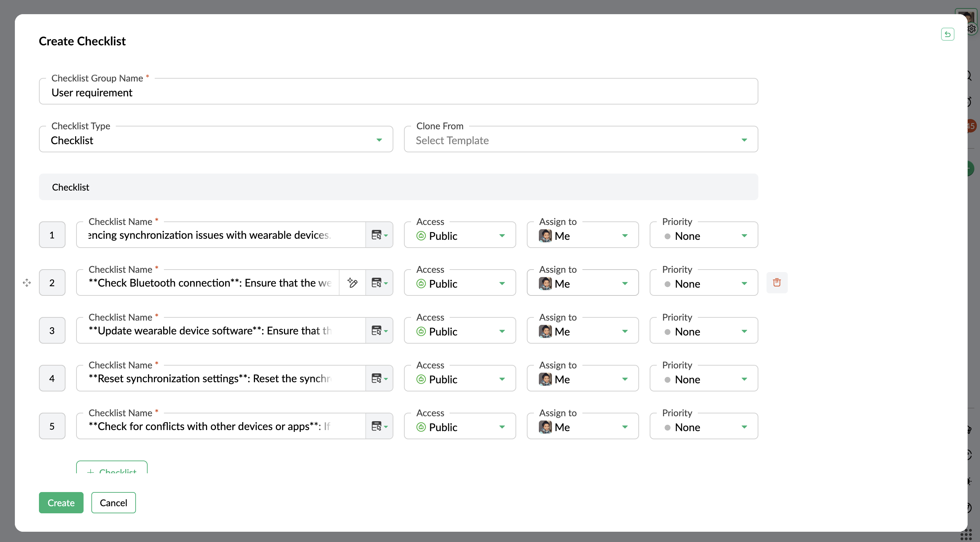The height and width of the screenshot is (542, 980).
Task: Click drag-handle move icon beside row 2
Action: pos(27,282)
